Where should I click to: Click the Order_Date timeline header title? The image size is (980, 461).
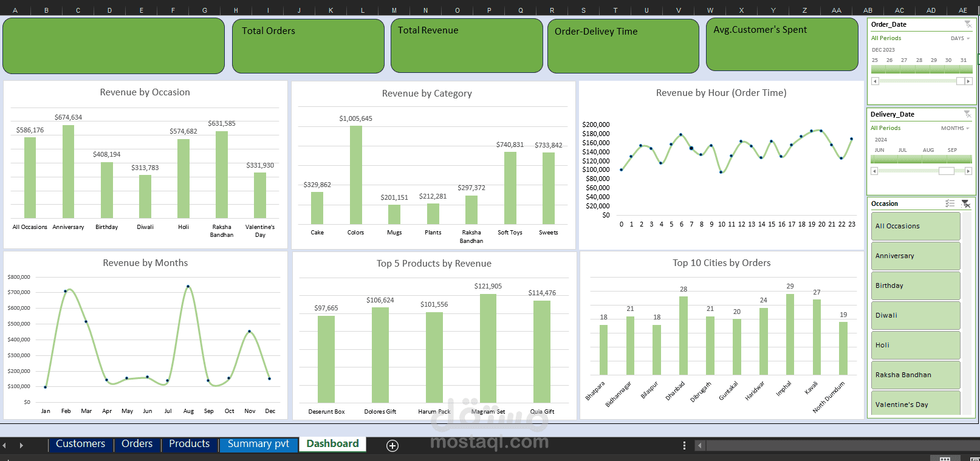(889, 24)
